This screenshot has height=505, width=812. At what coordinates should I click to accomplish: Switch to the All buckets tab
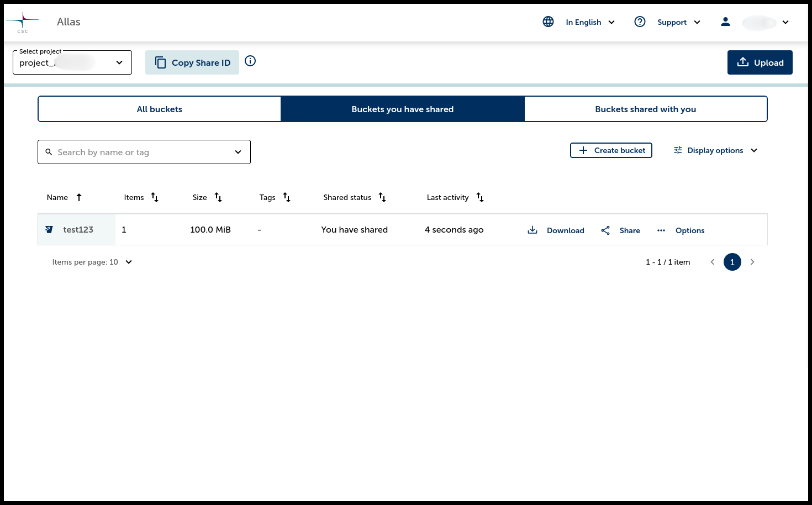pos(160,109)
